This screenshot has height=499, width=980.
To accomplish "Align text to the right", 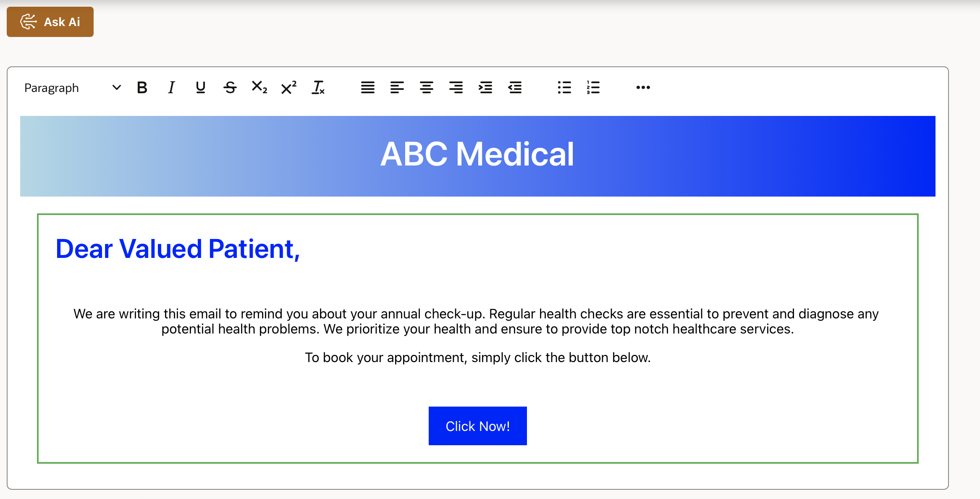I will pos(456,88).
